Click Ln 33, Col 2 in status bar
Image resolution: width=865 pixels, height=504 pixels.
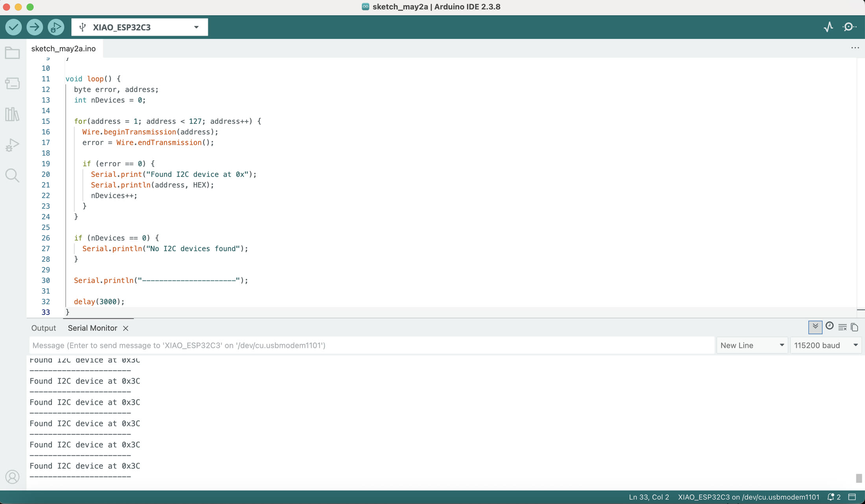pos(649,497)
